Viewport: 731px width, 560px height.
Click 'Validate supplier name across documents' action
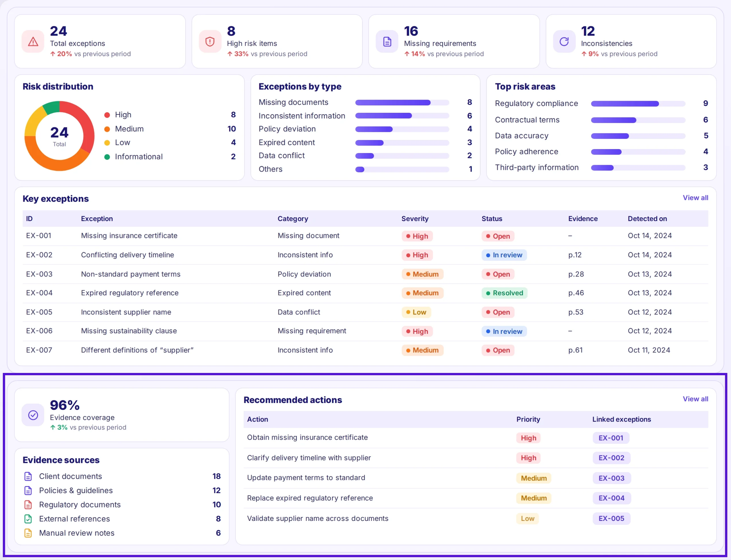[317, 519]
